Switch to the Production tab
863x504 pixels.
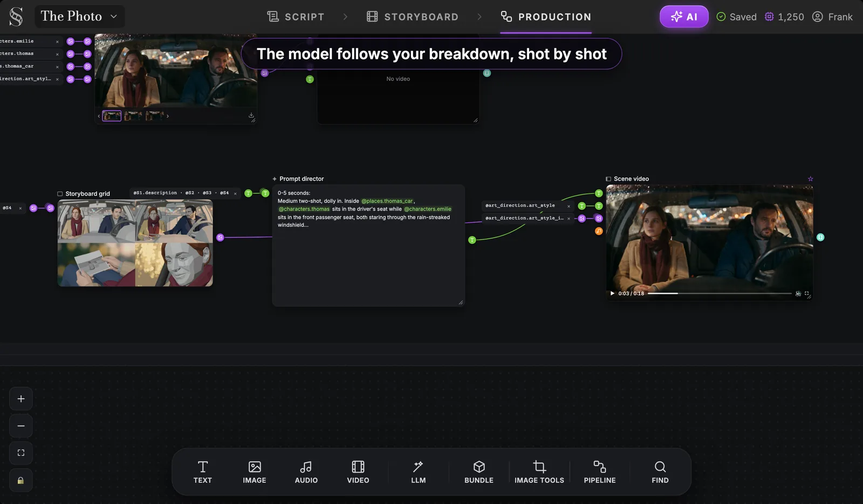pos(546,17)
